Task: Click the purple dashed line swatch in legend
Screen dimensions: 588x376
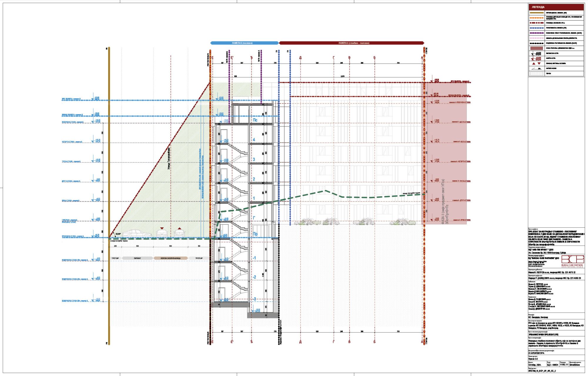Action: coord(537,33)
